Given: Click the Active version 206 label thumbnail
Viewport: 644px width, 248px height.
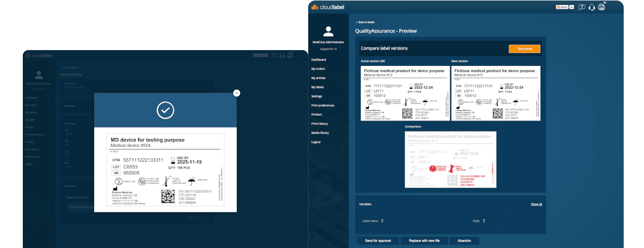Looking at the screenshot, I should click(405, 93).
